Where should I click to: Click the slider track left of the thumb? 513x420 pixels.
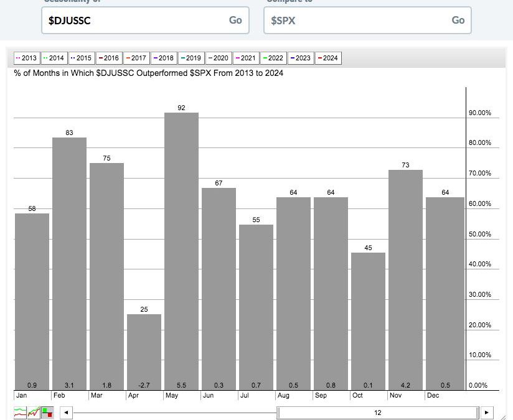[x=175, y=413]
